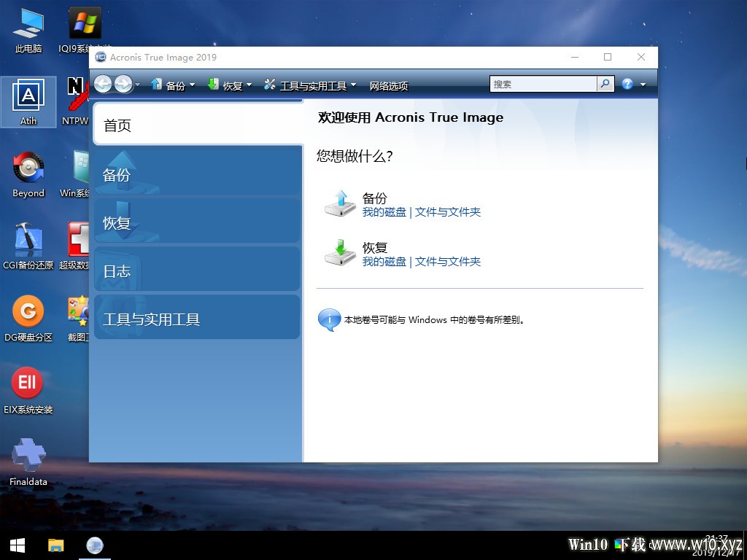Click the restore disk icon with the green arrow
The height and width of the screenshot is (560, 747).
click(340, 253)
